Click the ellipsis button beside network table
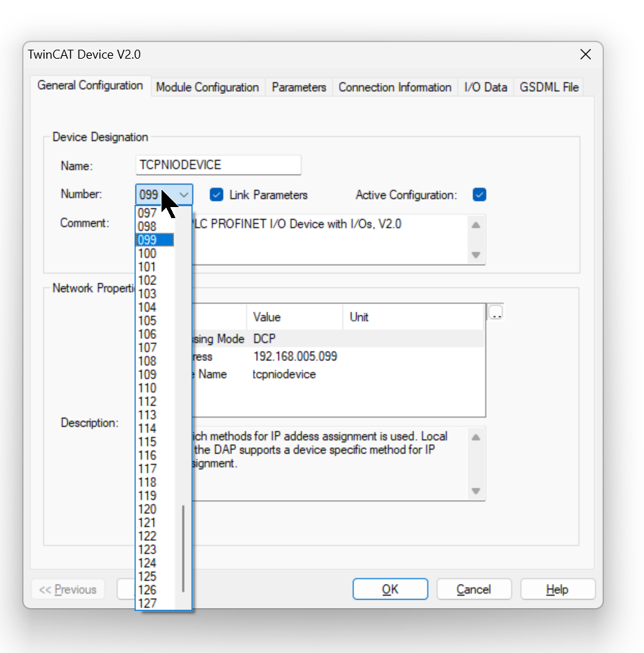The width and height of the screenshot is (644, 653). pos(496,312)
